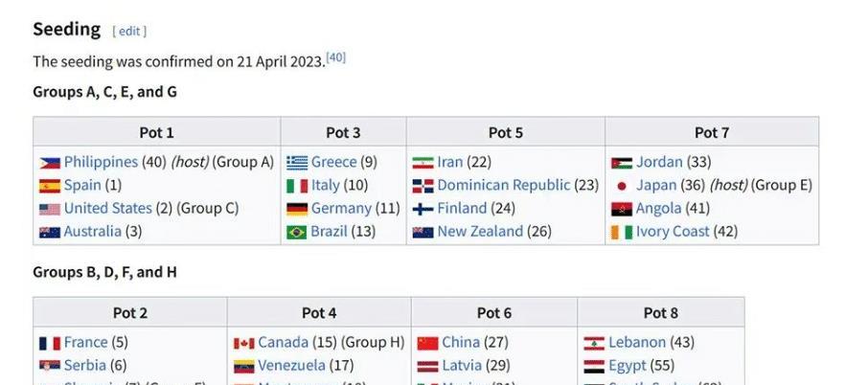Open citation reference 40
Viewport: 868px width, 385px height.
pyautogui.click(x=335, y=57)
